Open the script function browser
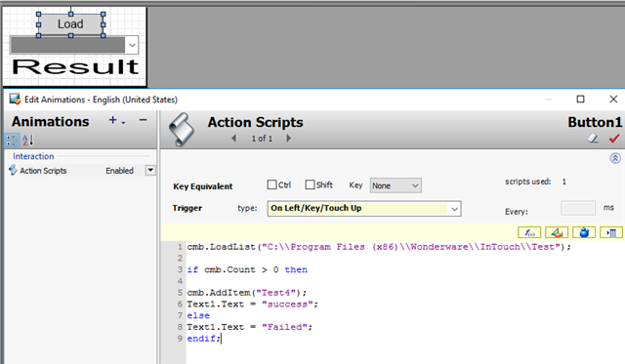625x364 pixels. [x=529, y=232]
